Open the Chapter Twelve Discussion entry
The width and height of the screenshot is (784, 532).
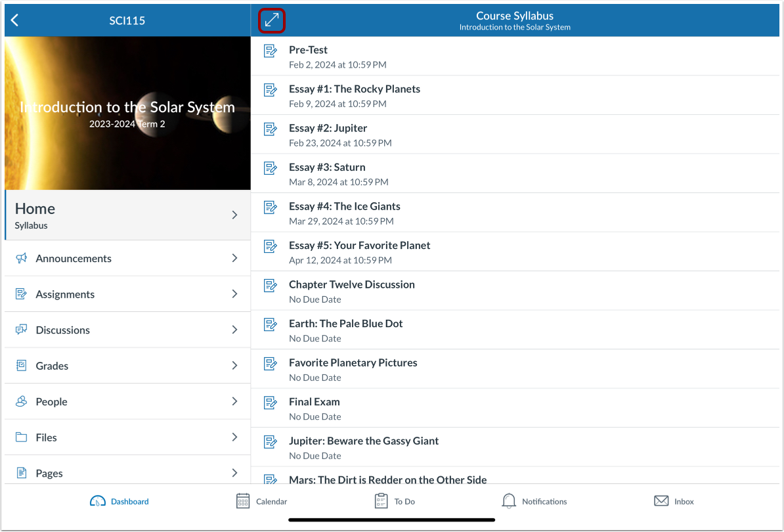point(352,284)
